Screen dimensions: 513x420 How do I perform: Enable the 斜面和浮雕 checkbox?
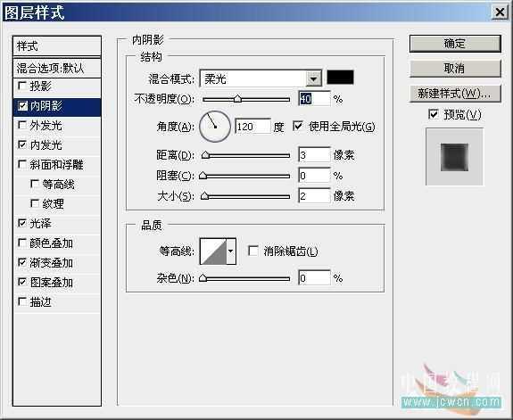coord(22,164)
